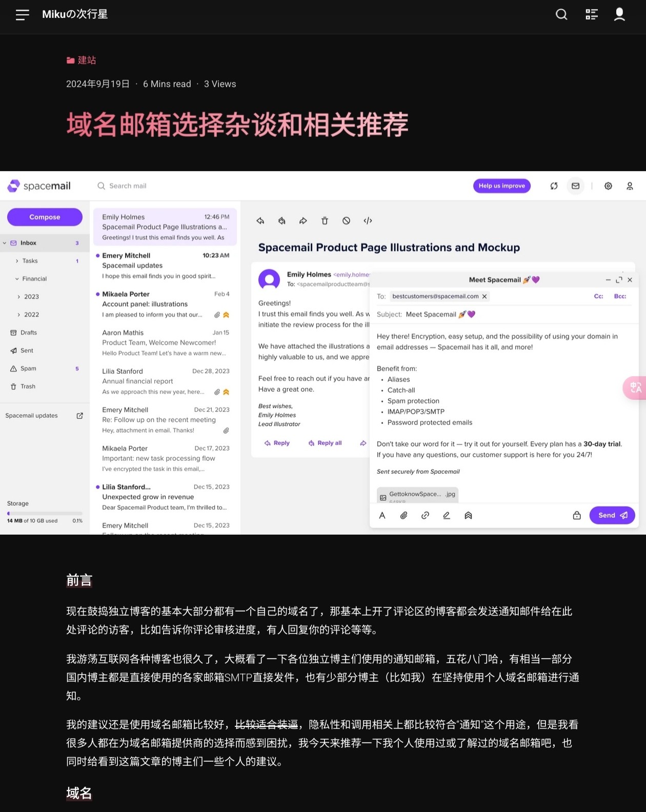
Task: Expand the Meet Spacemail compose window
Action: coord(619,280)
